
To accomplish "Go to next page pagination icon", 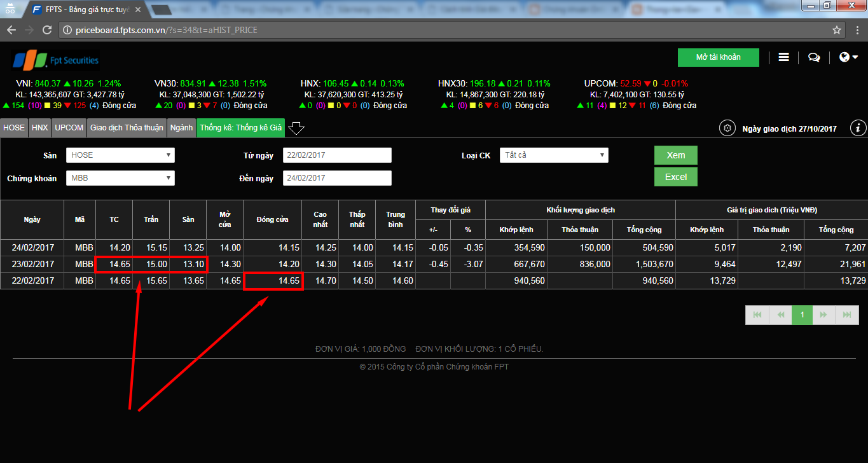I will (823, 315).
